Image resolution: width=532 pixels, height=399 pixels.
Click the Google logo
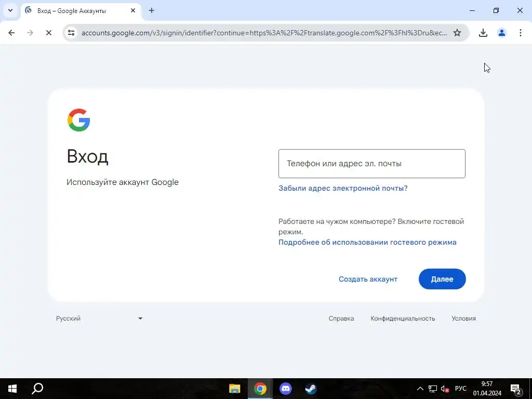(79, 120)
